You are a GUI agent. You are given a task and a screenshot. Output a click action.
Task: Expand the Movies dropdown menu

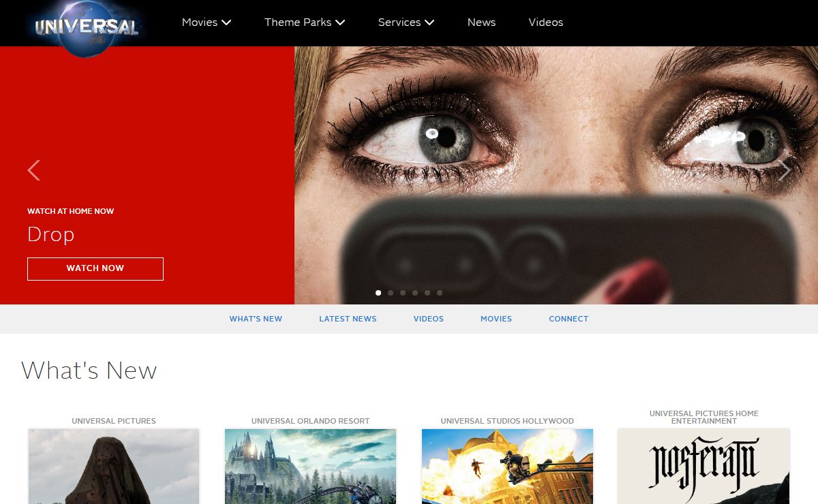[x=207, y=22]
